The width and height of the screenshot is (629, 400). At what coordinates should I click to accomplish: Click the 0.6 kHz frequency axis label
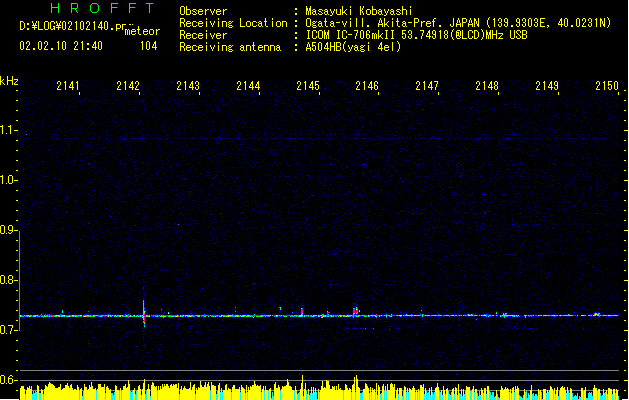click(x=8, y=380)
